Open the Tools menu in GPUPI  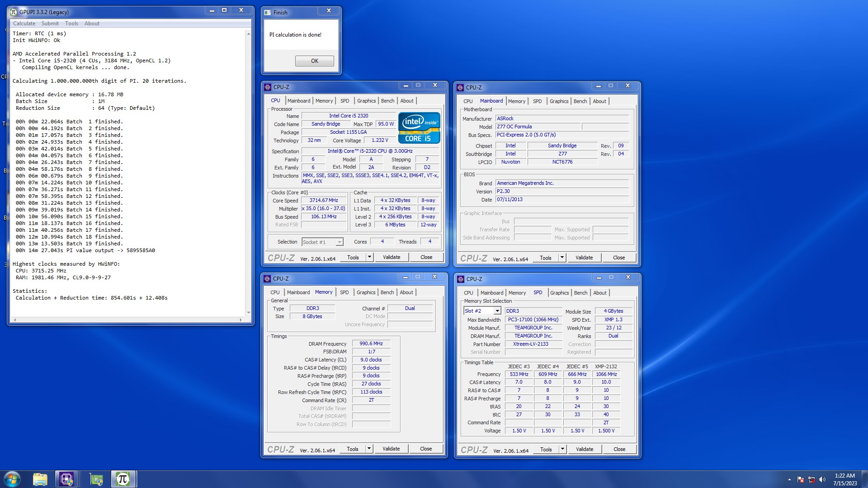tap(71, 23)
